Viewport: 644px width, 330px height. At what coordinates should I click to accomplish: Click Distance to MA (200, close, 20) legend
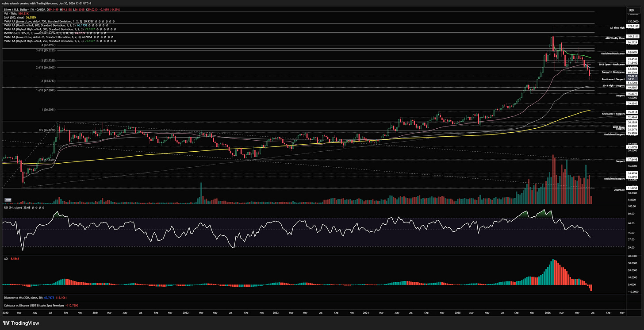coord(24,298)
